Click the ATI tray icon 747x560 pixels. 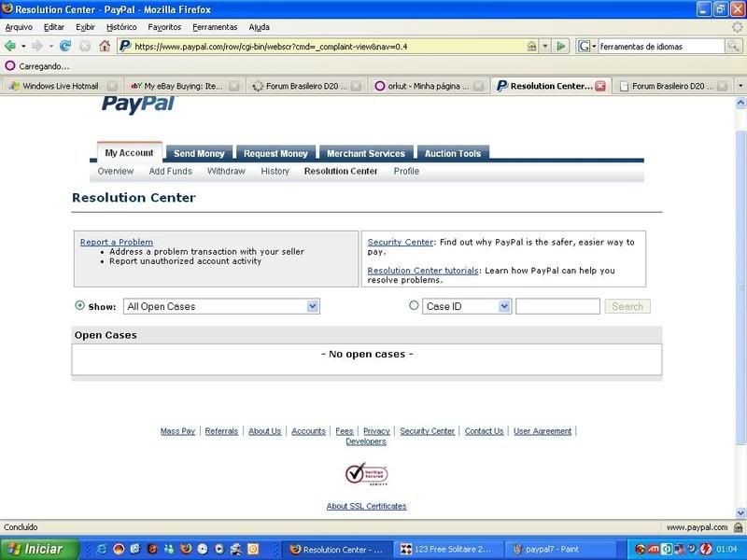(653, 549)
